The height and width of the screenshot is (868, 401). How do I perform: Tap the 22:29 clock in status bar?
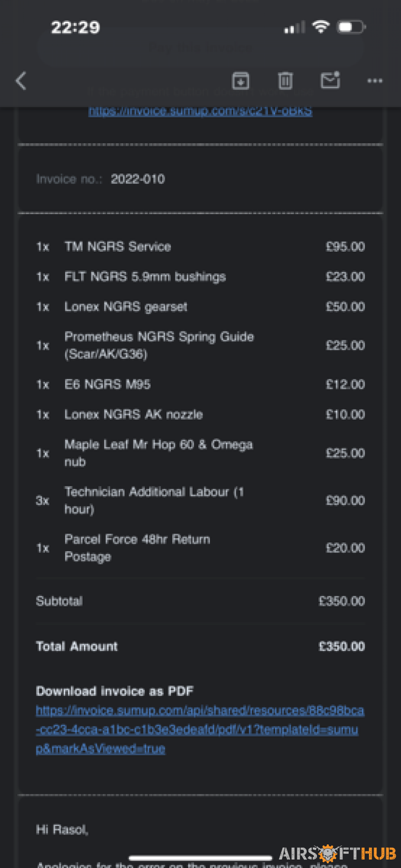tap(75, 27)
